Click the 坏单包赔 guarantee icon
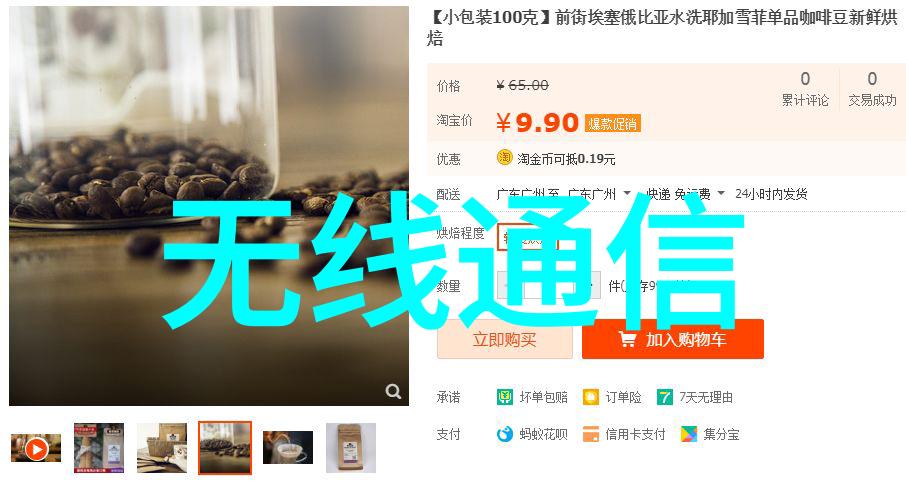Viewport: 906px width, 486px height. [504, 398]
